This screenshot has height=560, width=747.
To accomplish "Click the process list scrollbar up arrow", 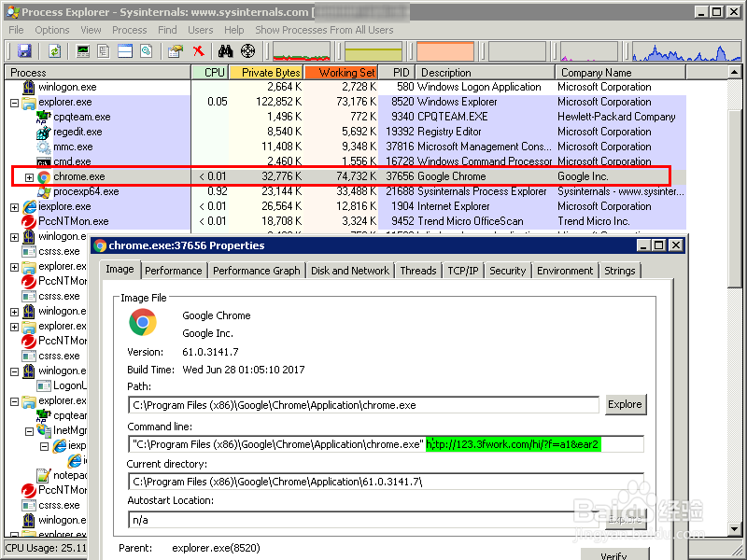I will [x=735, y=73].
